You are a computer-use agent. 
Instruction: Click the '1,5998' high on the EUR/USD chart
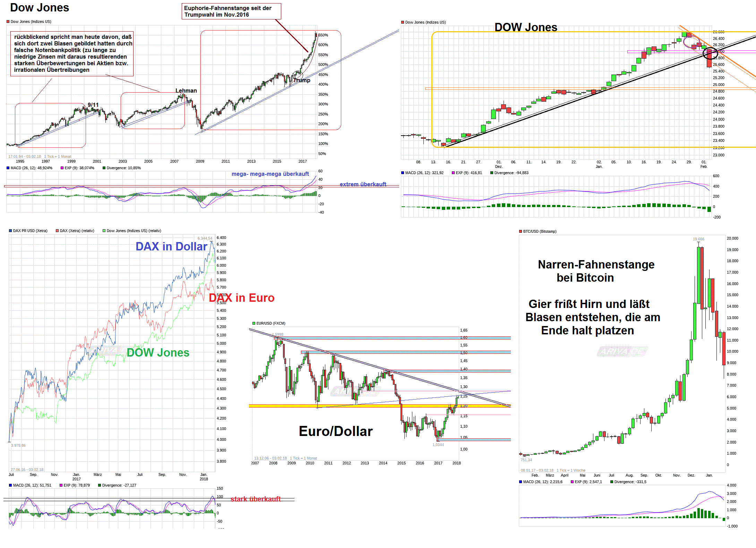coord(277,334)
